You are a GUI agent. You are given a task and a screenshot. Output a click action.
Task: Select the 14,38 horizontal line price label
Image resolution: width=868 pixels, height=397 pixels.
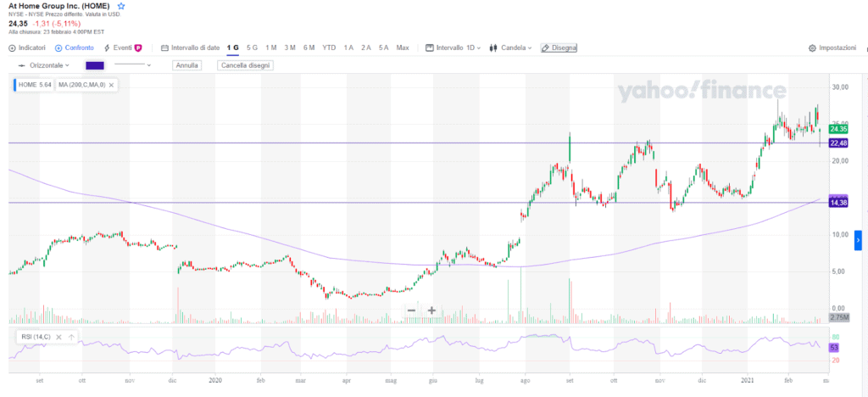point(838,203)
